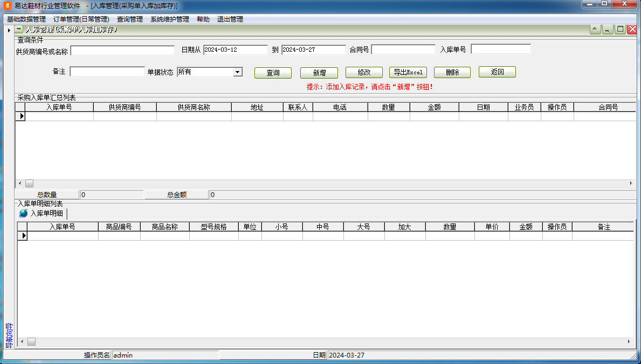Open the 查询管理 menu
Viewport: 641px width, 364px height.
(x=130, y=19)
